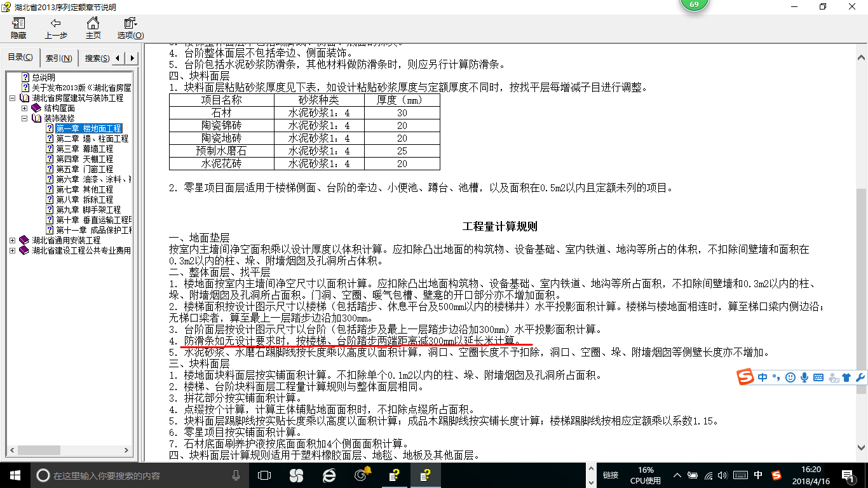Switch to the 搜索(S) search tab
The image size is (868, 488).
97,58
